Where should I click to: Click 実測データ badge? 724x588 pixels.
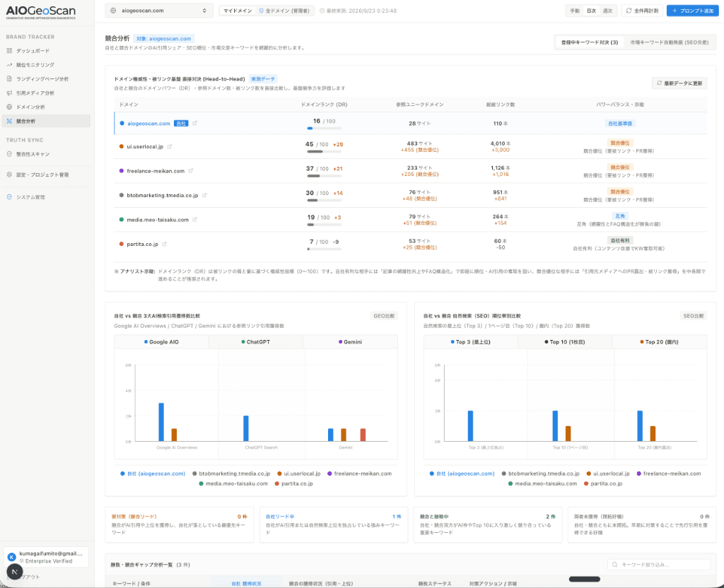click(263, 79)
